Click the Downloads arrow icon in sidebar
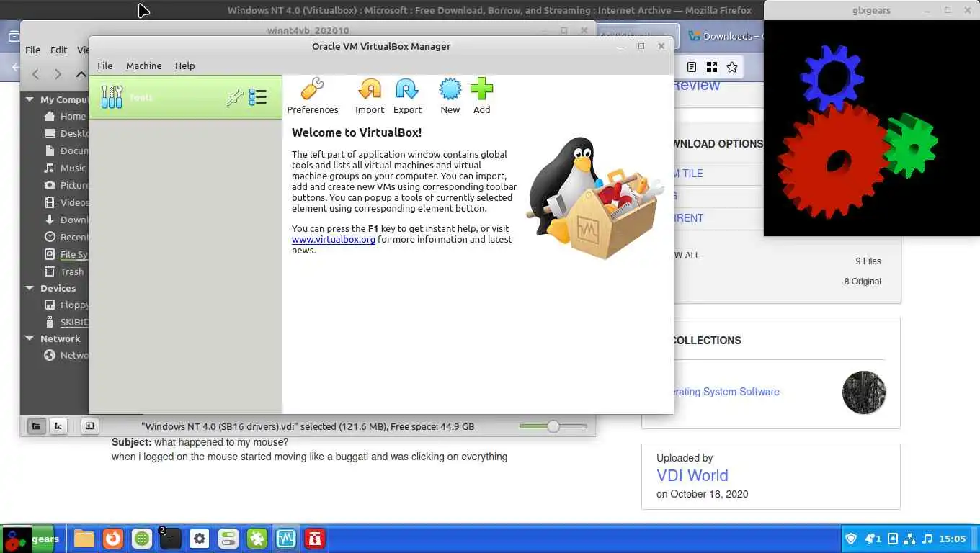This screenshot has width=980, height=553. (x=50, y=220)
